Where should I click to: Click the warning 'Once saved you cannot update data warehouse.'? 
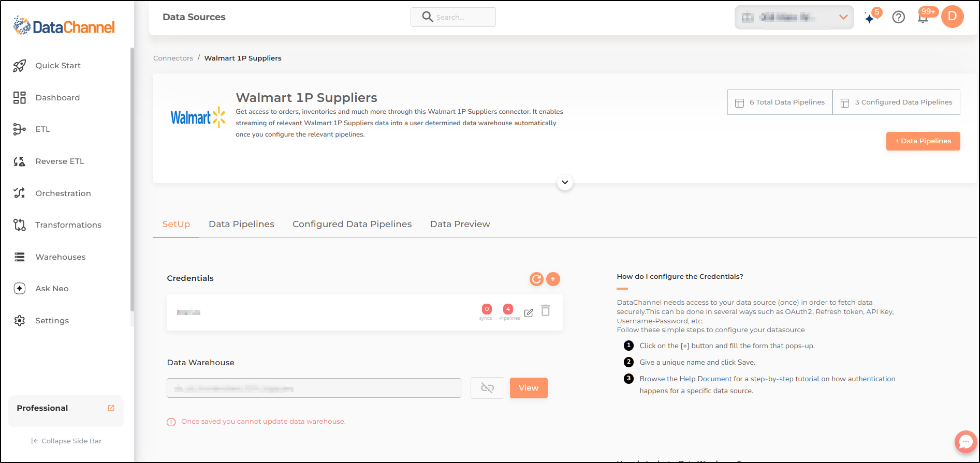point(263,422)
